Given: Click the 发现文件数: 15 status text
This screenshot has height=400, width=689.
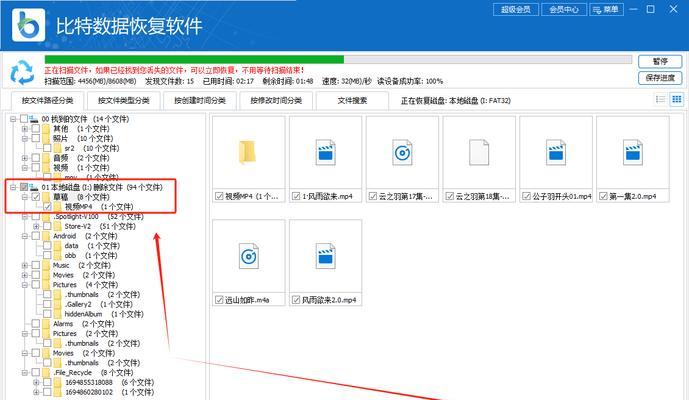Looking at the screenshot, I should click(170, 81).
